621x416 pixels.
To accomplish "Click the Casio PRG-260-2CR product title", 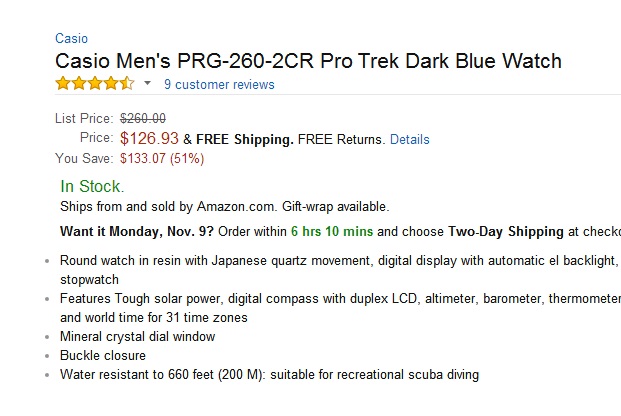I will [x=308, y=61].
